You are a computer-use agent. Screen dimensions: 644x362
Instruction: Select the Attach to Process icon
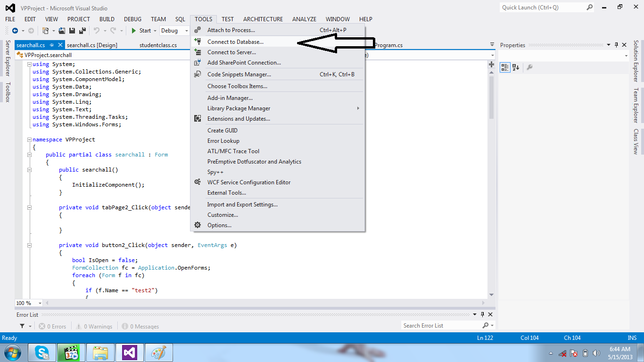coord(198,30)
